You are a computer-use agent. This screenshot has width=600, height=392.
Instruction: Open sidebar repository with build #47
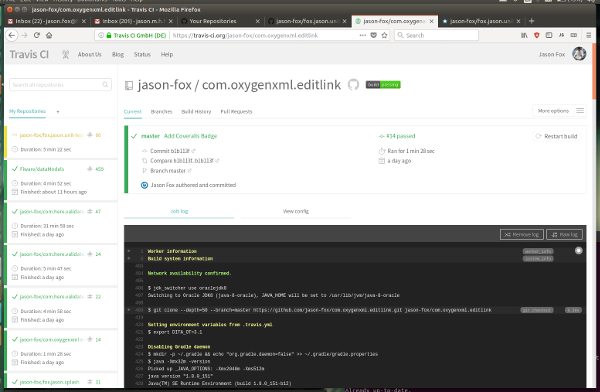pyautogui.click(x=51, y=211)
